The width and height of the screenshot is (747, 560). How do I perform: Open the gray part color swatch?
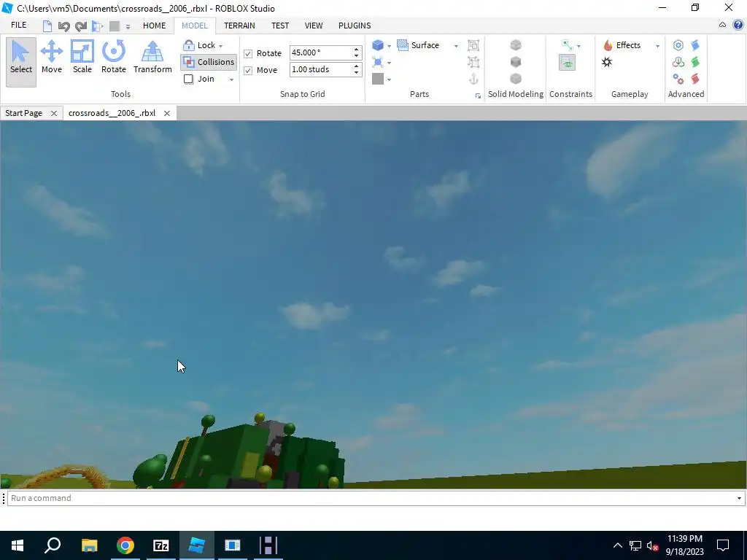pos(378,79)
